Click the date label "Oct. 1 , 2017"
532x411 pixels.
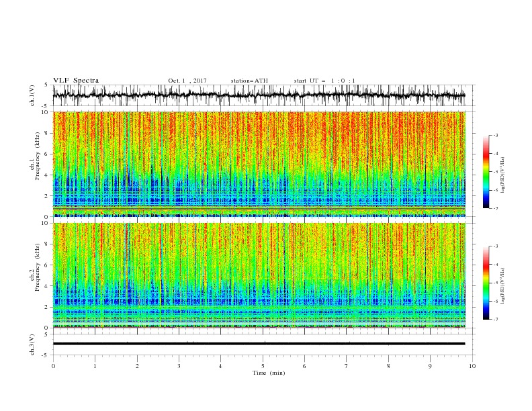[x=187, y=81]
